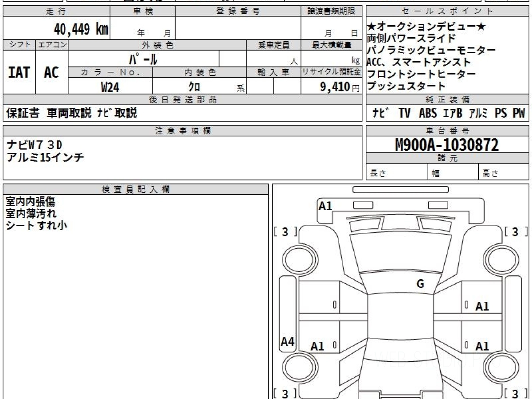Select the ナビW7 3D note line
Viewport: 532px width, 399px height.
[35, 145]
